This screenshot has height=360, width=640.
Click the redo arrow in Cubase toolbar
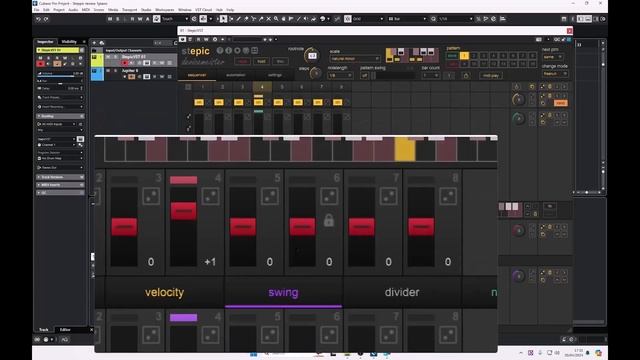[x=46, y=19]
